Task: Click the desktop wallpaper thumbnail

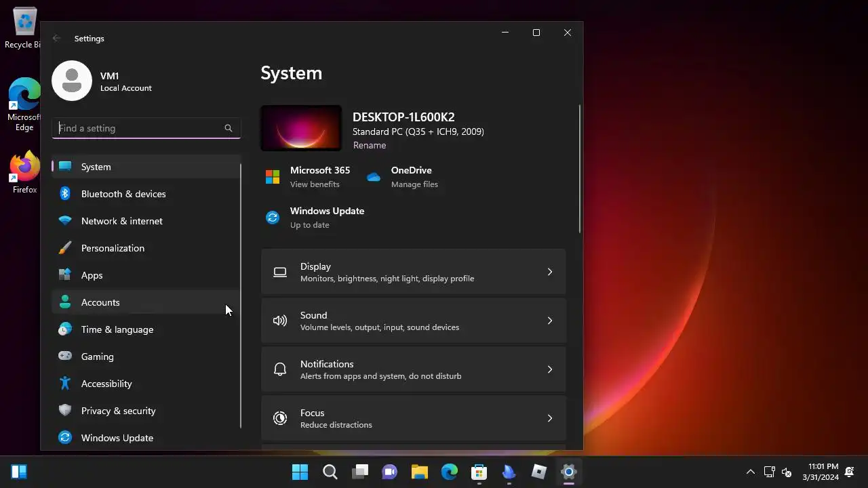Action: [301, 128]
